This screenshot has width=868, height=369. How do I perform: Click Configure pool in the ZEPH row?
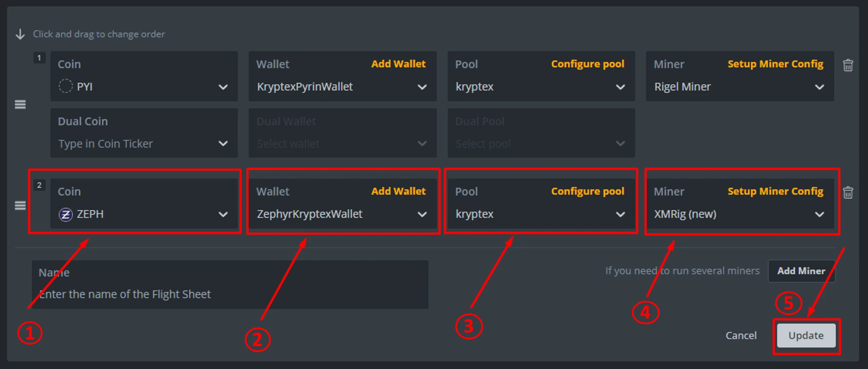pyautogui.click(x=588, y=191)
